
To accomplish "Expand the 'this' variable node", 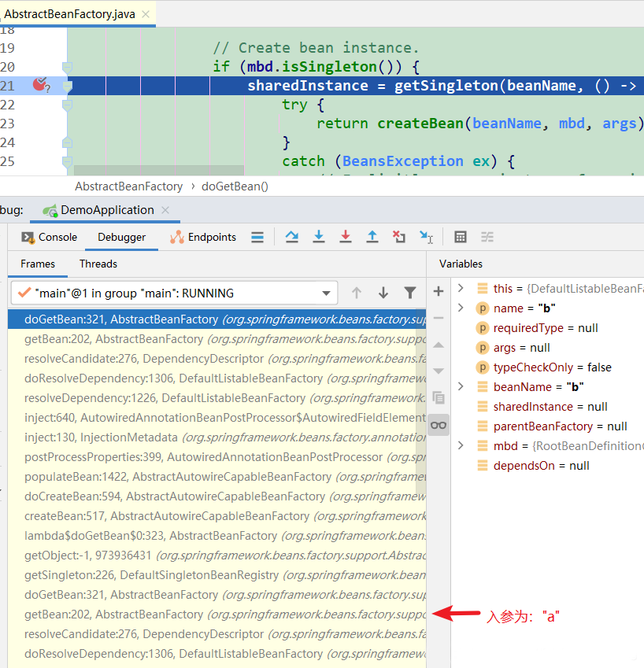I will coord(461,288).
